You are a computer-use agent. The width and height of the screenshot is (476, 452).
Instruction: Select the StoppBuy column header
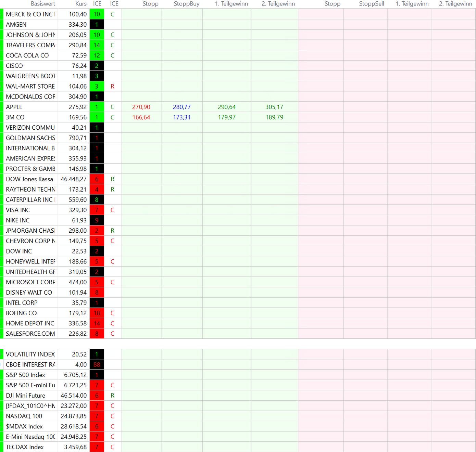tap(186, 4)
